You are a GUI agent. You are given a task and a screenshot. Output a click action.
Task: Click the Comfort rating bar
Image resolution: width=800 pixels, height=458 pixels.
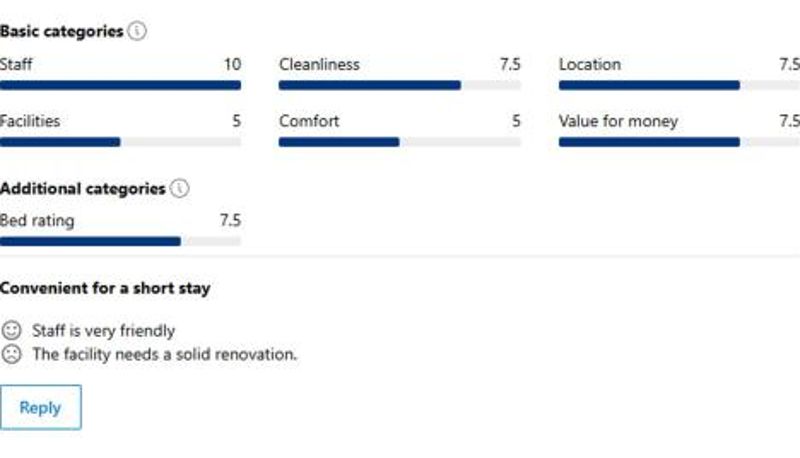(399, 142)
